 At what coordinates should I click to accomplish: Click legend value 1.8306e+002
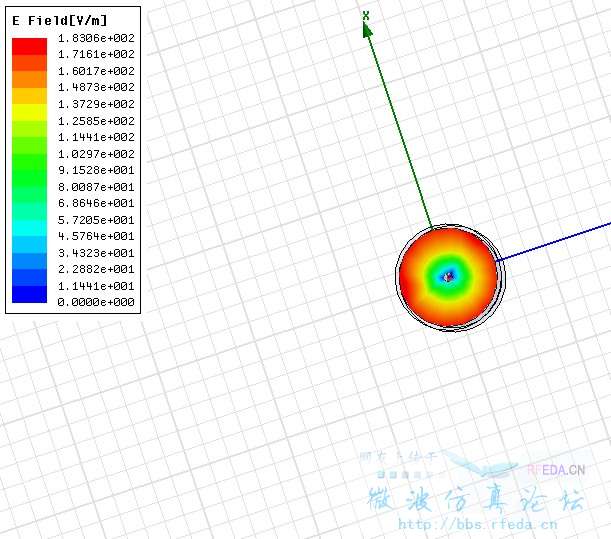pos(96,38)
